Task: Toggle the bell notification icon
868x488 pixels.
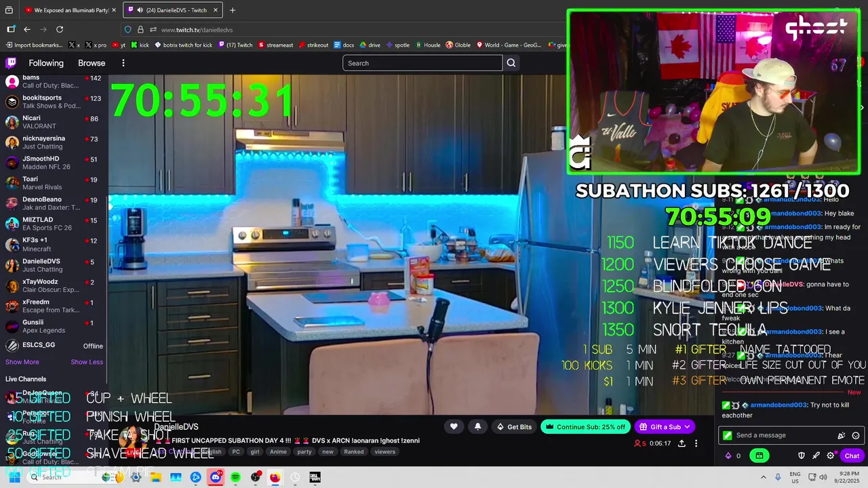Action: [x=477, y=426]
